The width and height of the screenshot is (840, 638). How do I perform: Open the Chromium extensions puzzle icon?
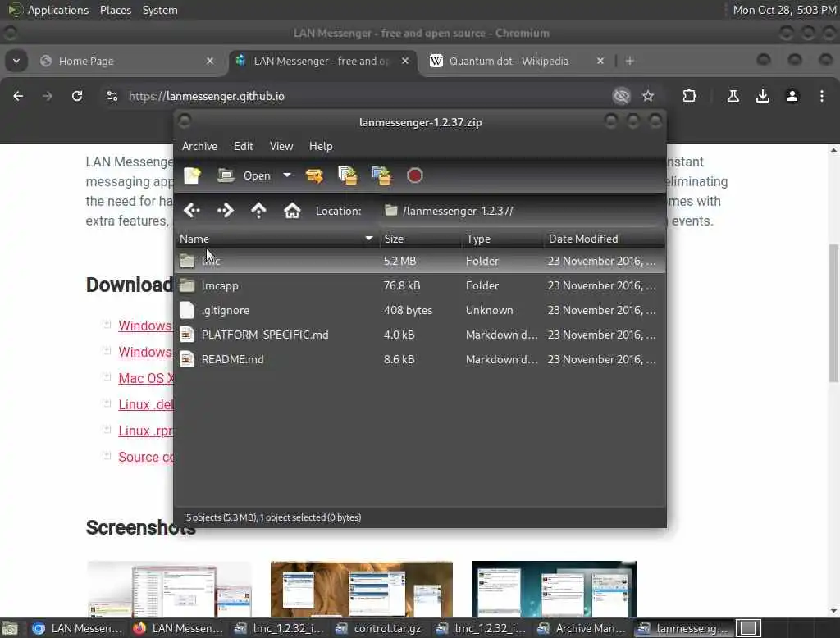point(689,96)
